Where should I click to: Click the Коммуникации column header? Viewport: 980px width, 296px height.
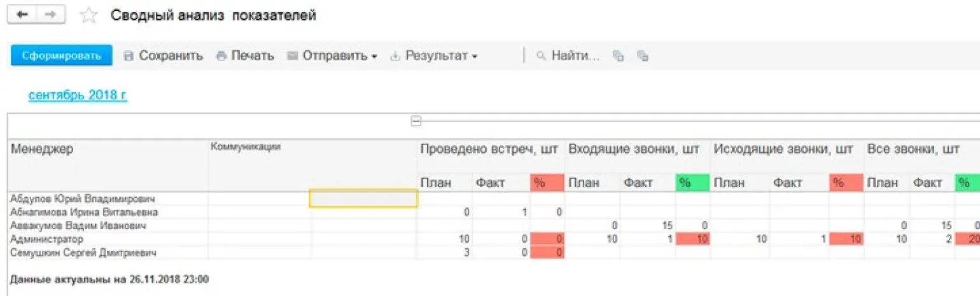[x=246, y=147]
